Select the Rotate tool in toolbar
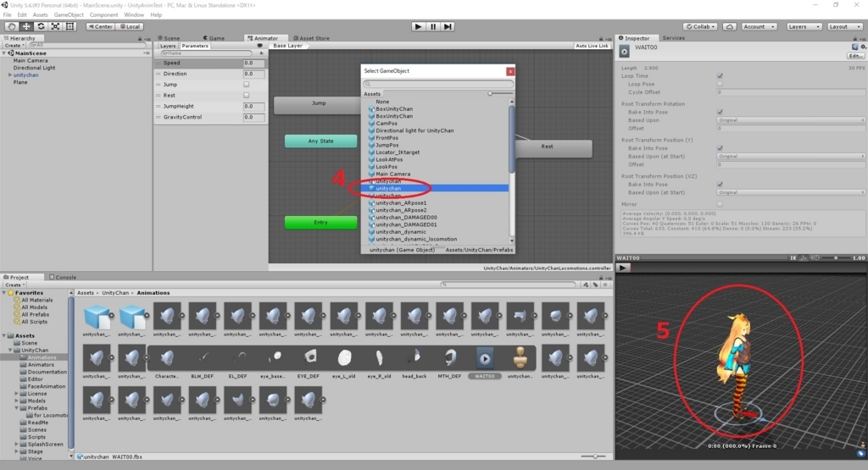 [x=41, y=26]
